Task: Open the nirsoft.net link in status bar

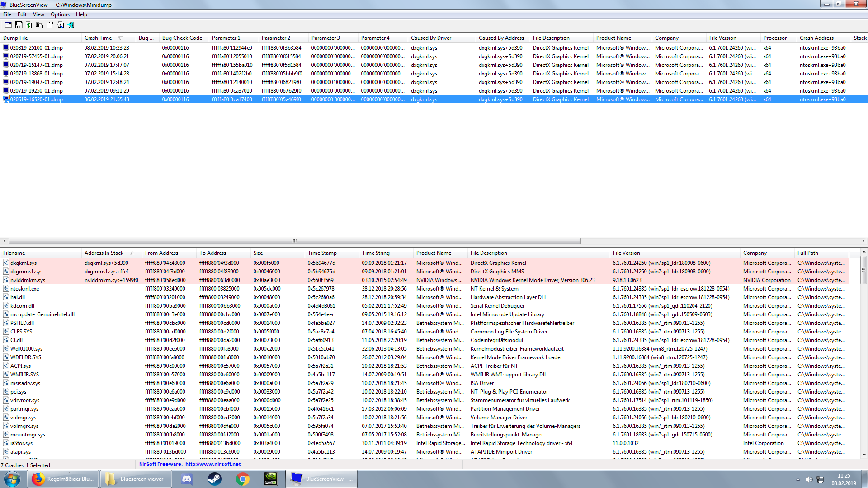Action: pyautogui.click(x=212, y=464)
